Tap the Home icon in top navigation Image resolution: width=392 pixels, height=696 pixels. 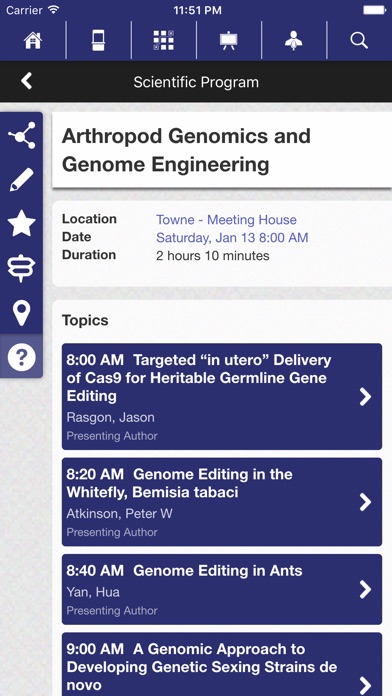coord(33,40)
